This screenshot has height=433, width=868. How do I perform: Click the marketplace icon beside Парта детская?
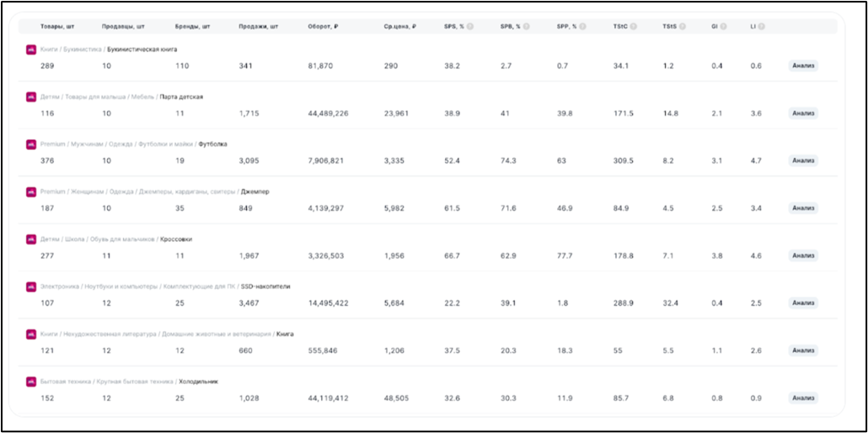pos(31,97)
